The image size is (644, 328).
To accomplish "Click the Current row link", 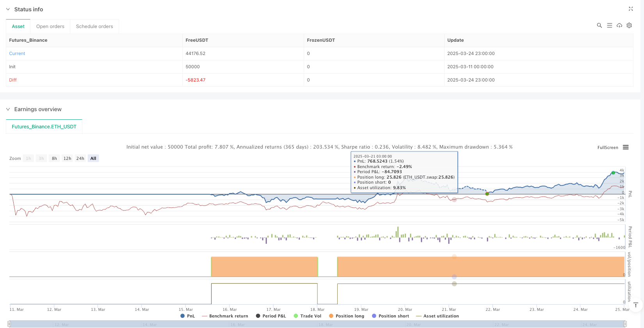I will [17, 53].
